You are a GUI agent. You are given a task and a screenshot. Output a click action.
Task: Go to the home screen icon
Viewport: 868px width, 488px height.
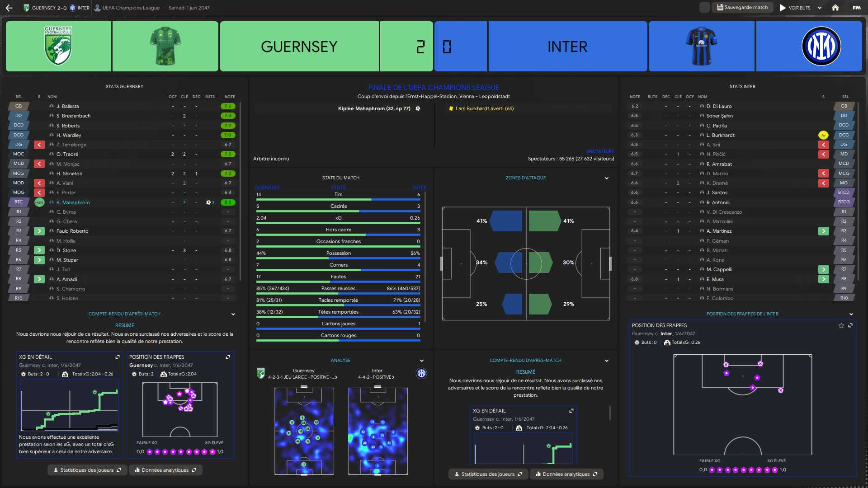coord(835,8)
